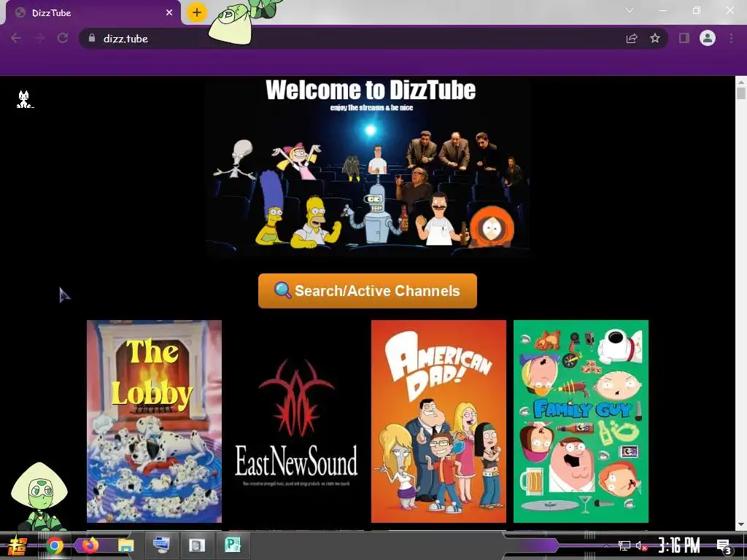Reload the dizz.tube page
This screenshot has height=560, width=747.
63,38
